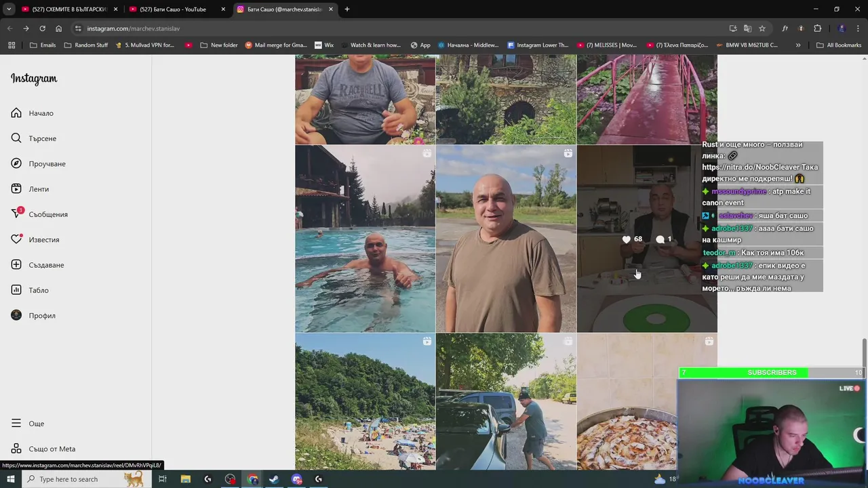Open Instagram Lower Th... bookmark
This screenshot has height=488, width=868.
point(538,45)
